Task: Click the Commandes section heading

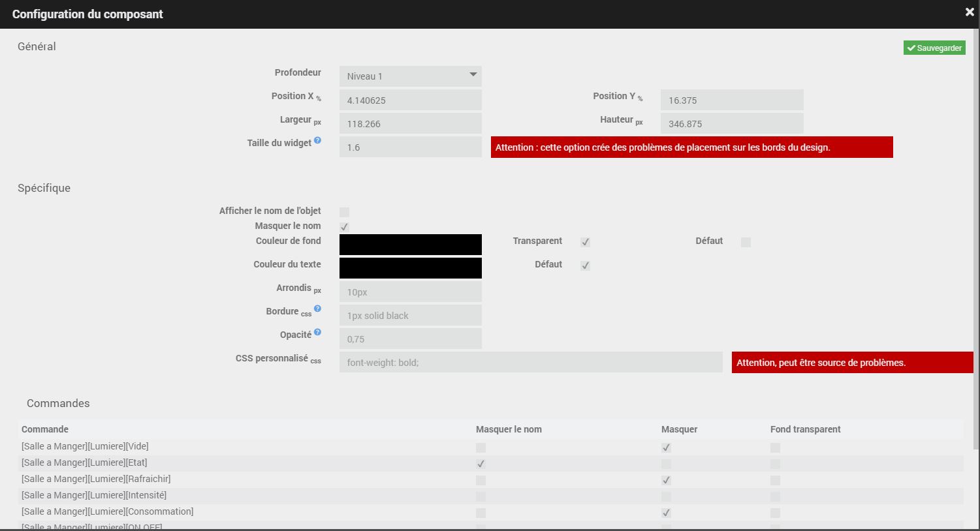Action: (x=58, y=403)
